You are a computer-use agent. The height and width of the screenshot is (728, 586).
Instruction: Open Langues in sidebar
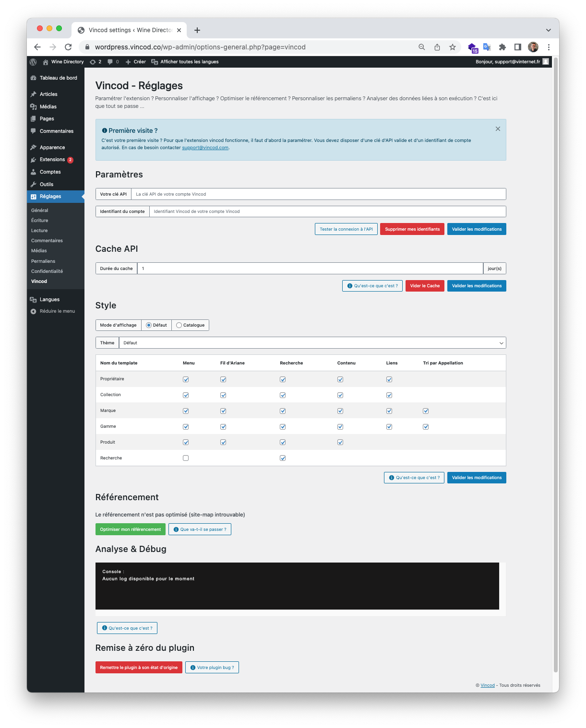coord(56,299)
